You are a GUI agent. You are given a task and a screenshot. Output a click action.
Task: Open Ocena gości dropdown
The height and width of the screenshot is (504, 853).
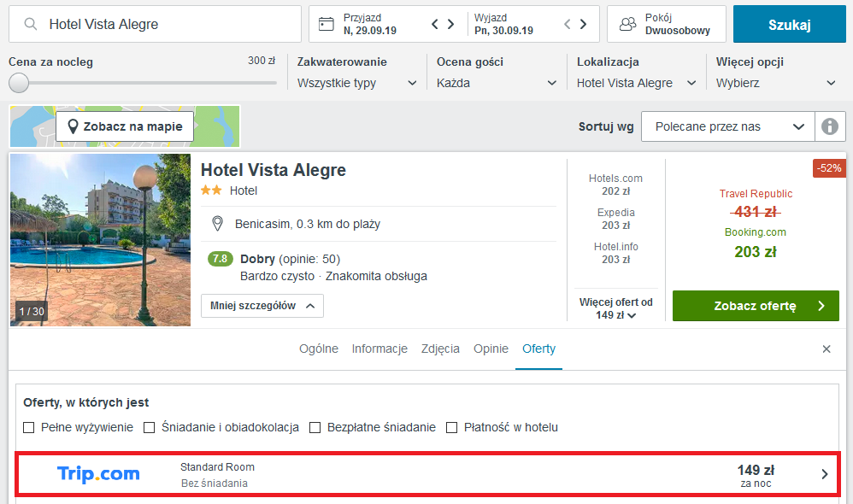(496, 83)
